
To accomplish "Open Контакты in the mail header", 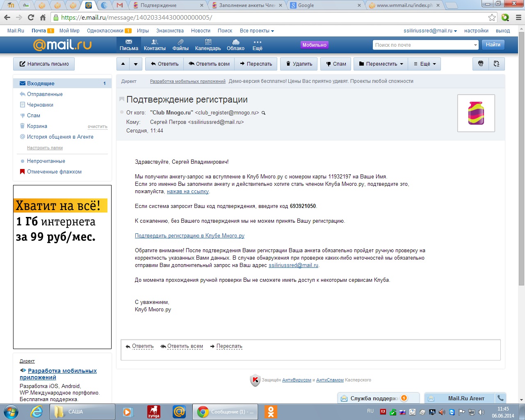I will coord(155,45).
